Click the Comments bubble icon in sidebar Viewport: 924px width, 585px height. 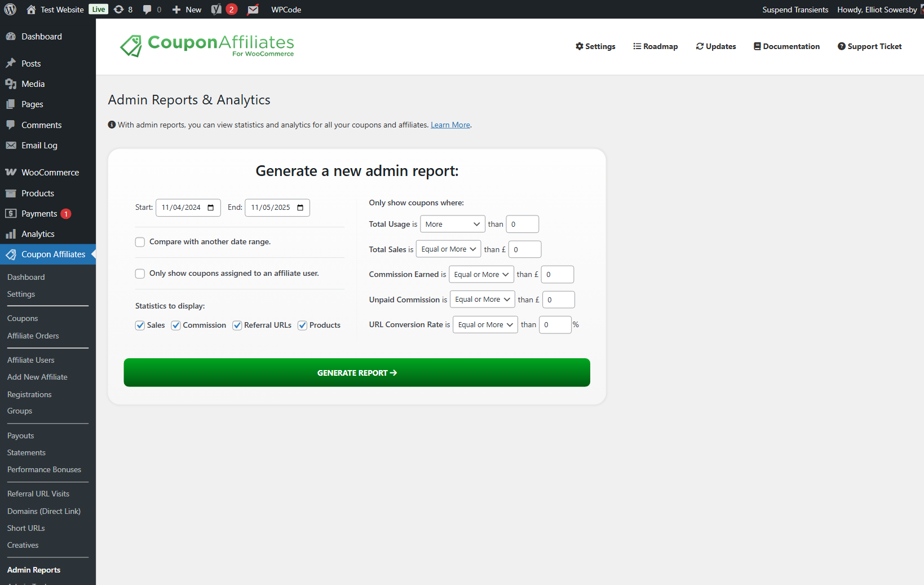tap(11, 125)
